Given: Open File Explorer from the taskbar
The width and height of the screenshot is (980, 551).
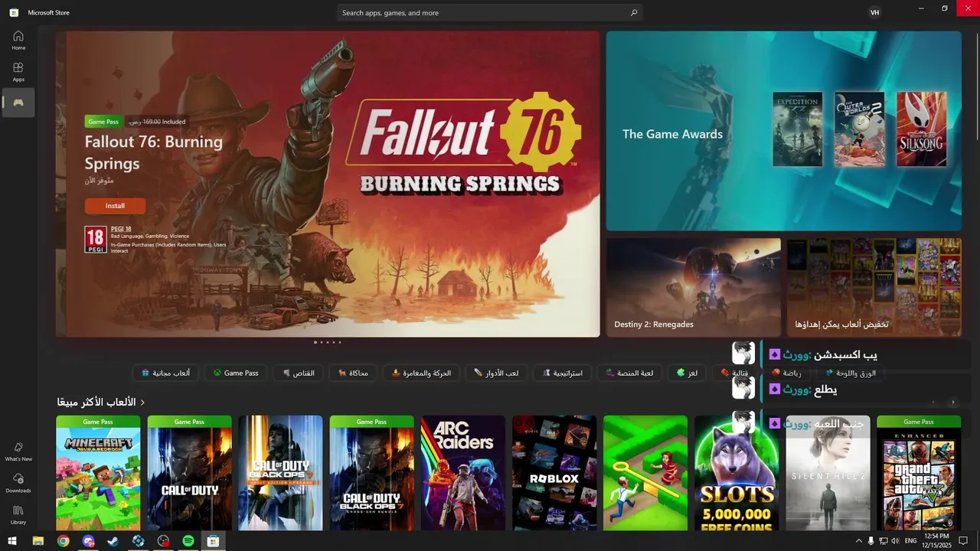Looking at the screenshot, I should click(38, 541).
